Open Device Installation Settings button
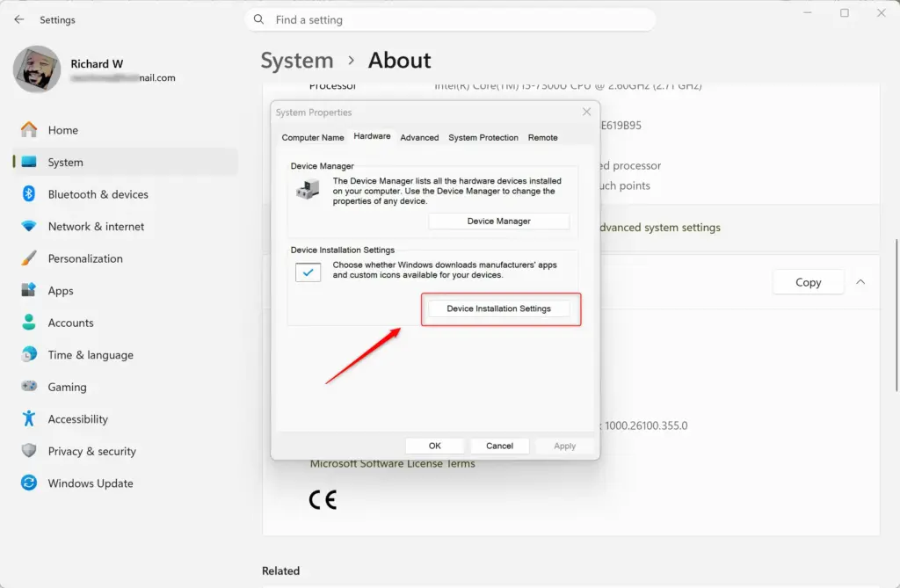This screenshot has height=588, width=900. point(499,309)
